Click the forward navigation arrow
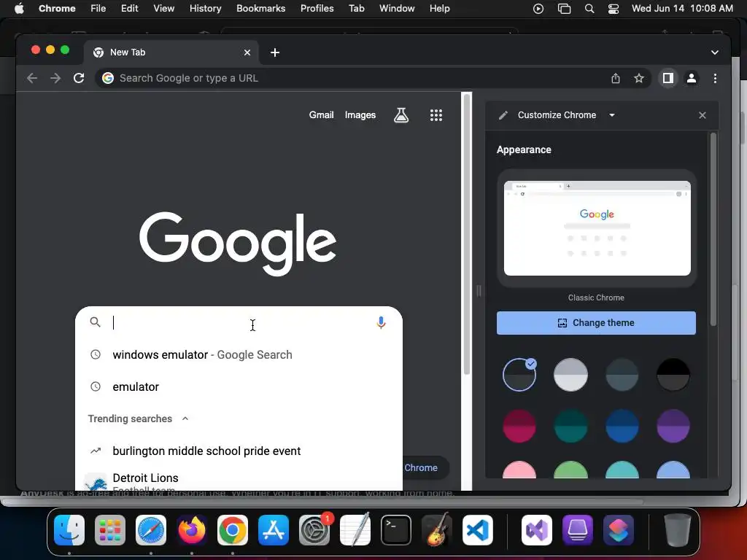The height and width of the screenshot is (560, 747). coord(55,78)
